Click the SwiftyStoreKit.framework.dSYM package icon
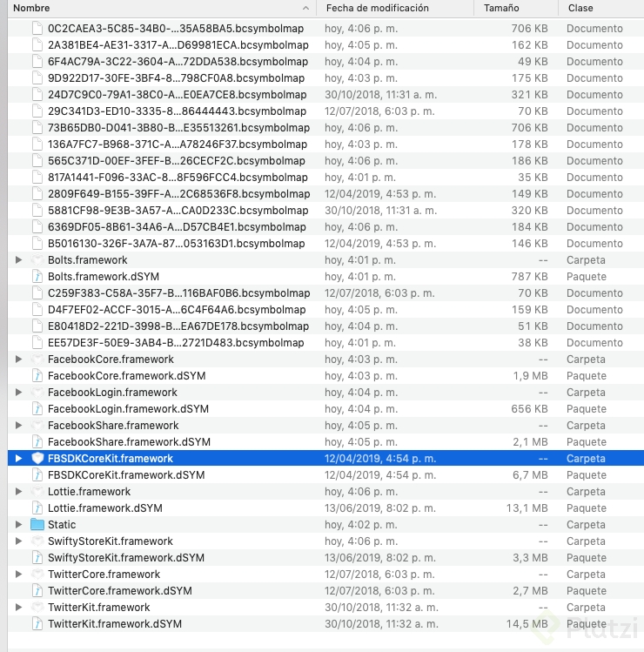Image resolution: width=644 pixels, height=652 pixels. [x=37, y=558]
